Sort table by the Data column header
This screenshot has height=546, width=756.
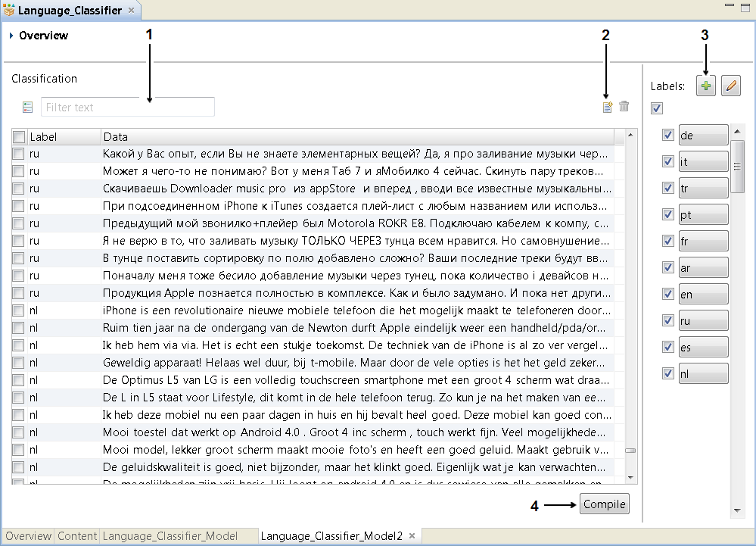357,137
